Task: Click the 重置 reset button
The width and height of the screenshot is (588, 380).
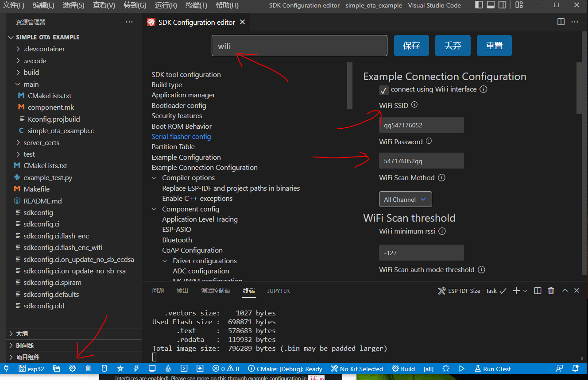Action: click(x=494, y=46)
